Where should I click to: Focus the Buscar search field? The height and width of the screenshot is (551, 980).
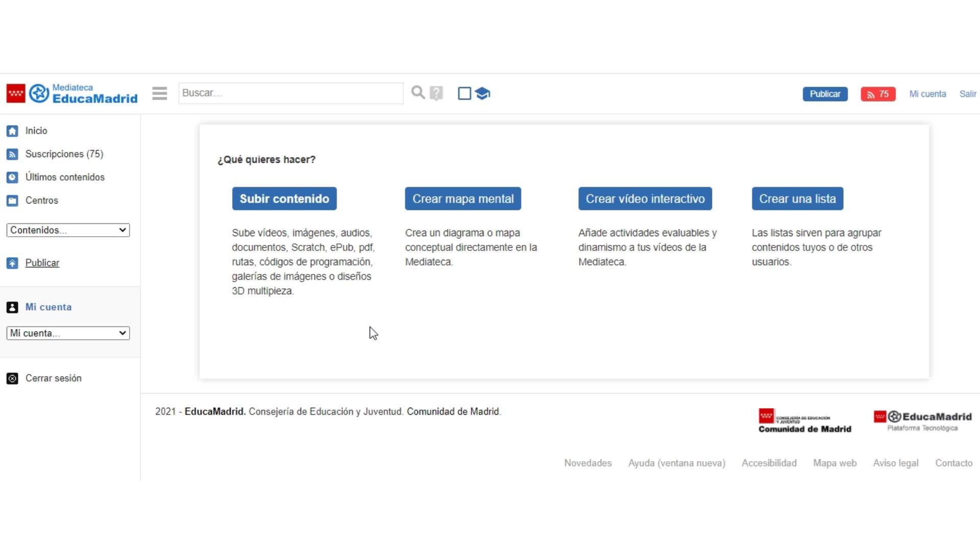[290, 93]
